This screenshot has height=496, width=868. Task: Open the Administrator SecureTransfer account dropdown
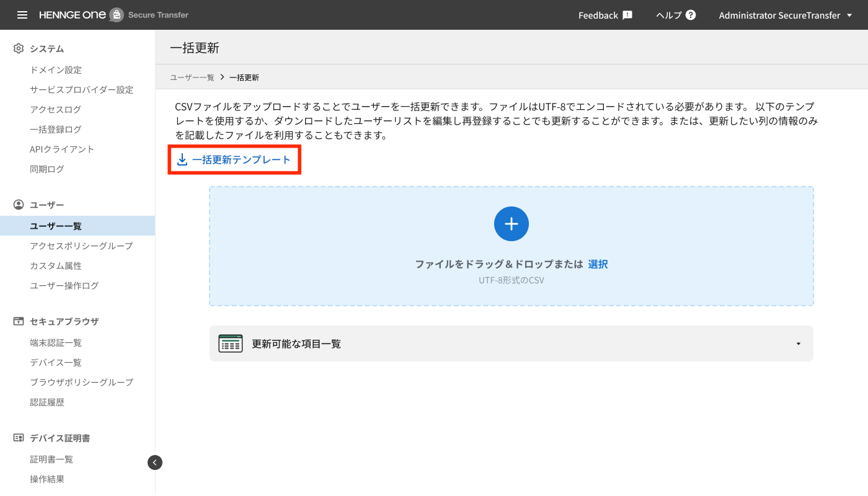coord(786,14)
